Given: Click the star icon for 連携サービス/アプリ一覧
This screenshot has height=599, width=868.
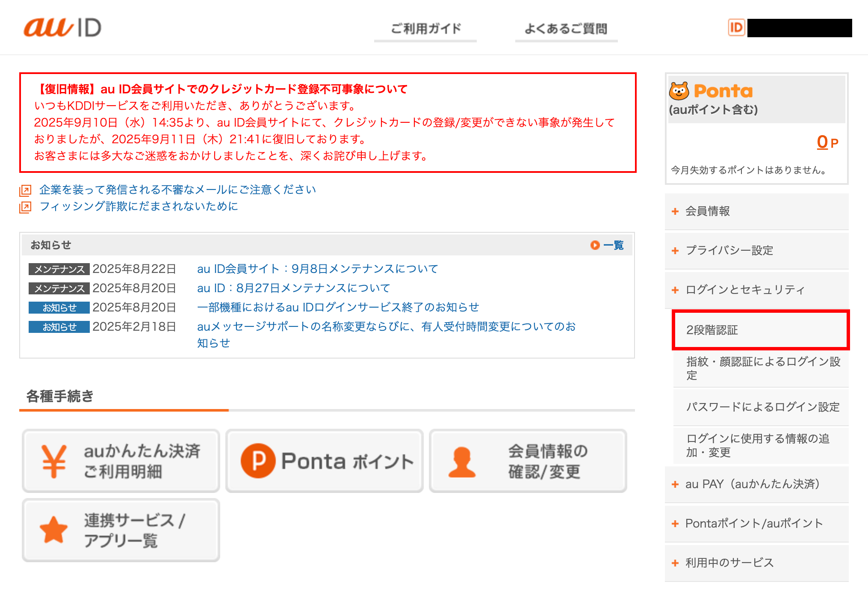Looking at the screenshot, I should tap(53, 530).
